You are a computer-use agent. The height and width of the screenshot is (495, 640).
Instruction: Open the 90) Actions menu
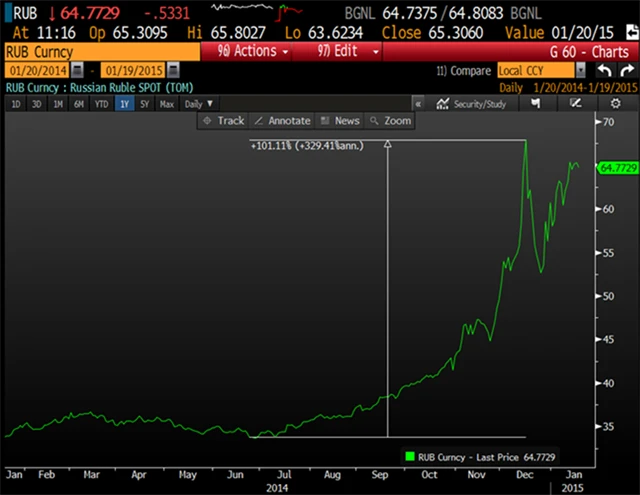pos(246,50)
